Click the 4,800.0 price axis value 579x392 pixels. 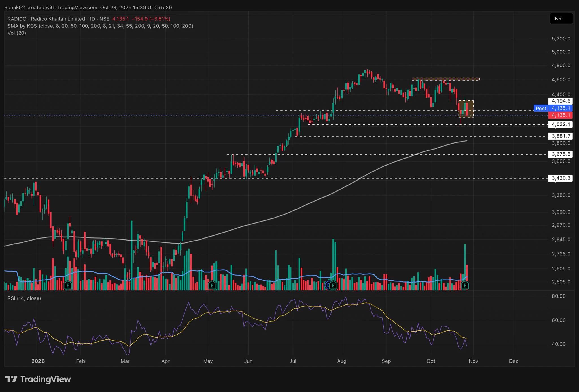561,65
